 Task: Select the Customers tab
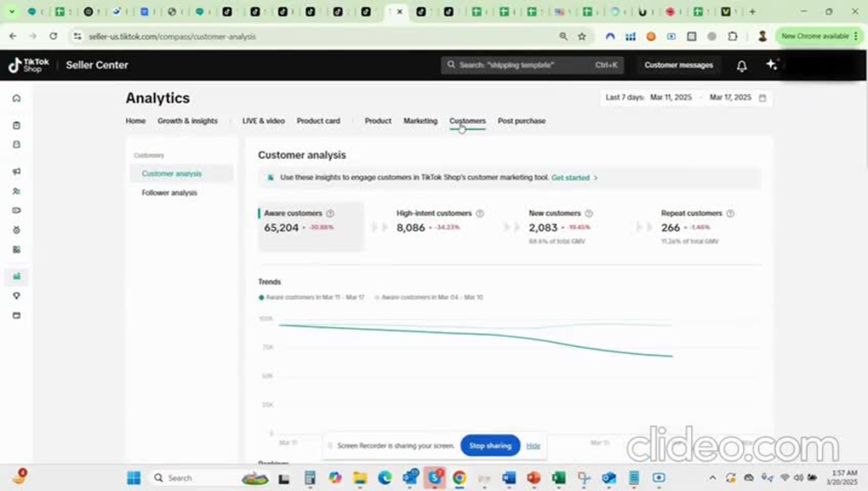point(468,121)
